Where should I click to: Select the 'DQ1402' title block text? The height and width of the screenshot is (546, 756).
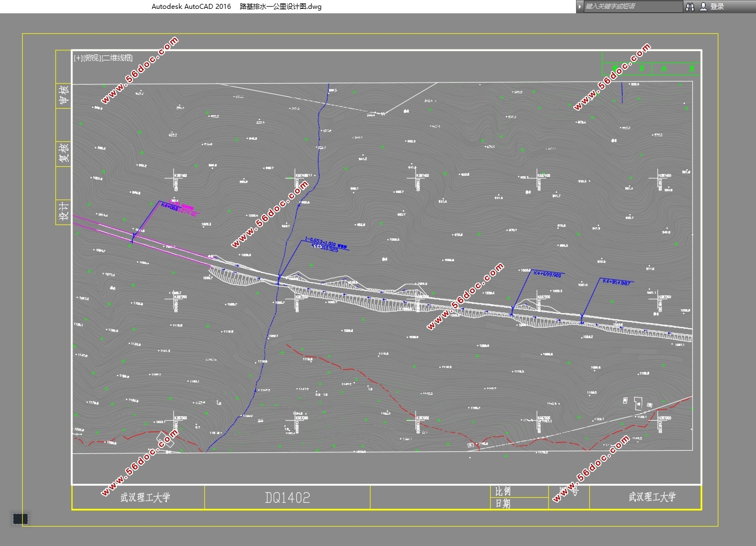tap(287, 498)
